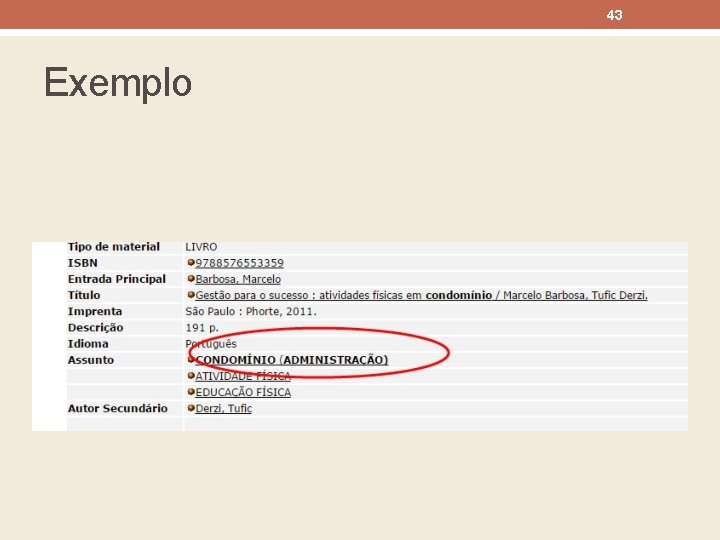Click the slide number 43

click(x=614, y=15)
